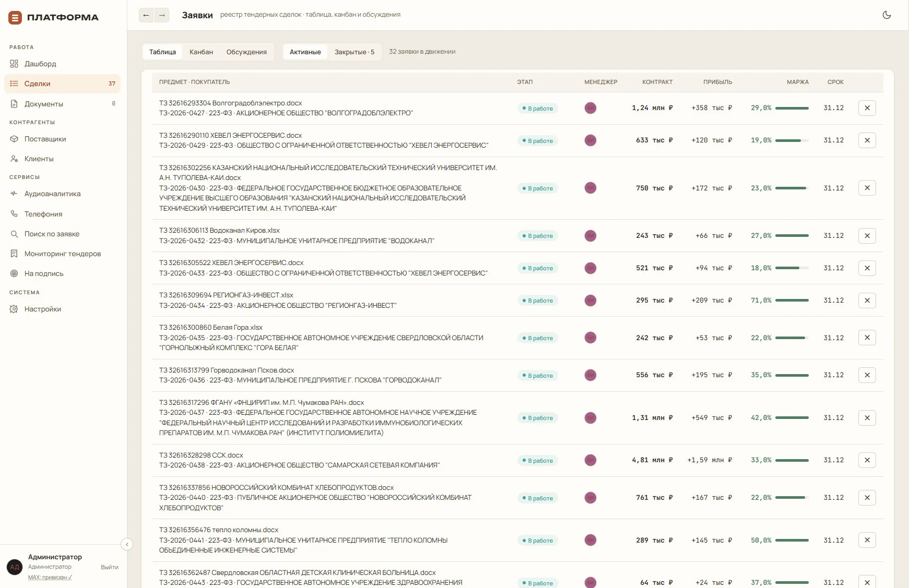Screen dimensions: 909x588
Task: Go to Клиенты section
Action: 62,159
